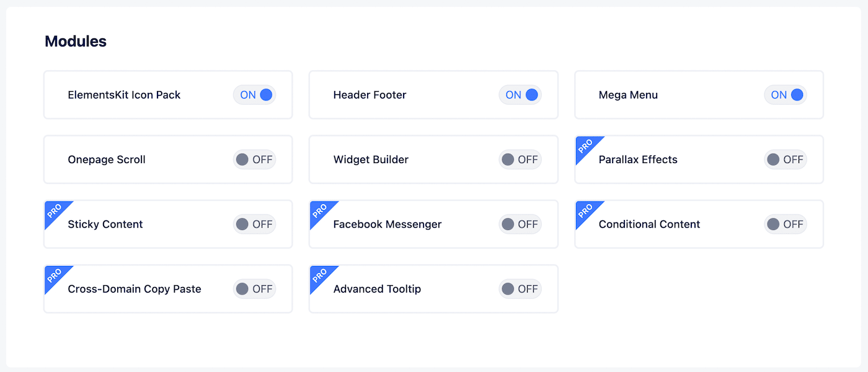Disable the Header Footer module switch
Image resolution: width=868 pixels, height=372 pixels.
[x=520, y=95]
